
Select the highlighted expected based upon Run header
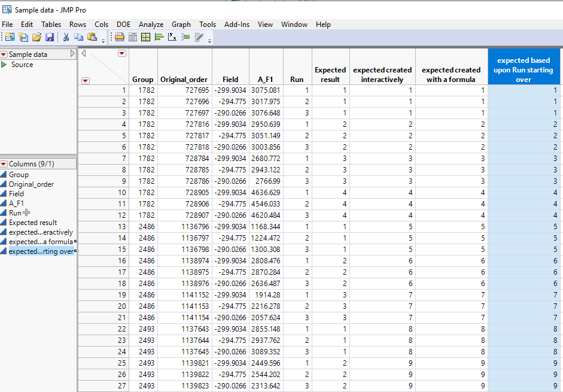[x=524, y=67]
